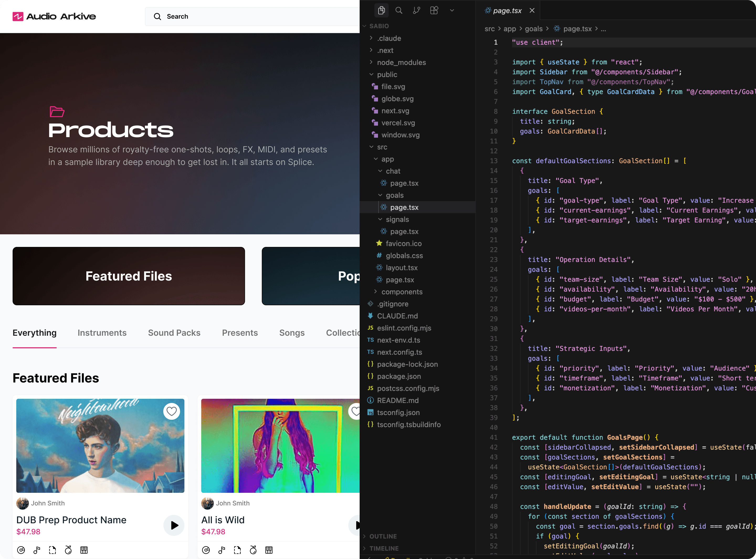Open the Extensions view icon

click(434, 11)
